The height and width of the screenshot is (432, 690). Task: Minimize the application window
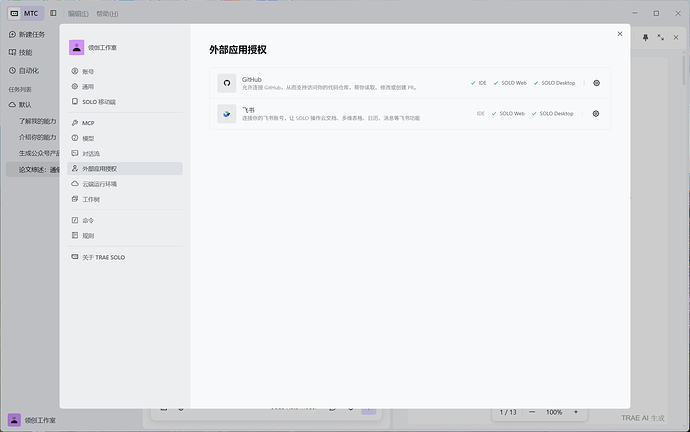pos(635,13)
